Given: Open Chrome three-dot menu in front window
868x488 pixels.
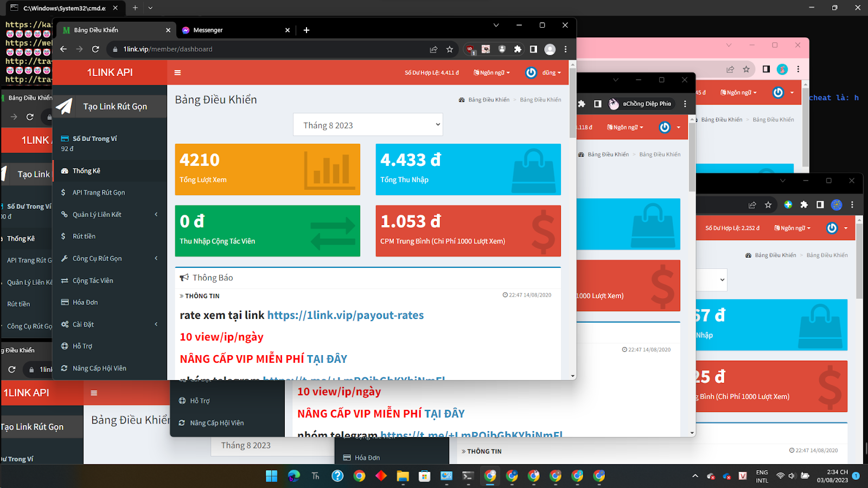Looking at the screenshot, I should (565, 49).
